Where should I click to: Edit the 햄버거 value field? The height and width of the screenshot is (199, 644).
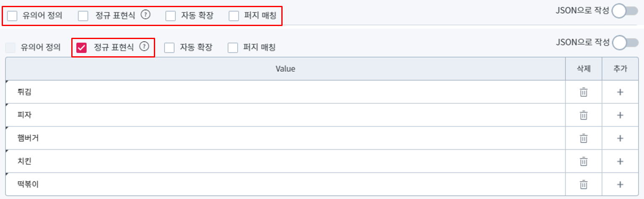tap(285, 138)
